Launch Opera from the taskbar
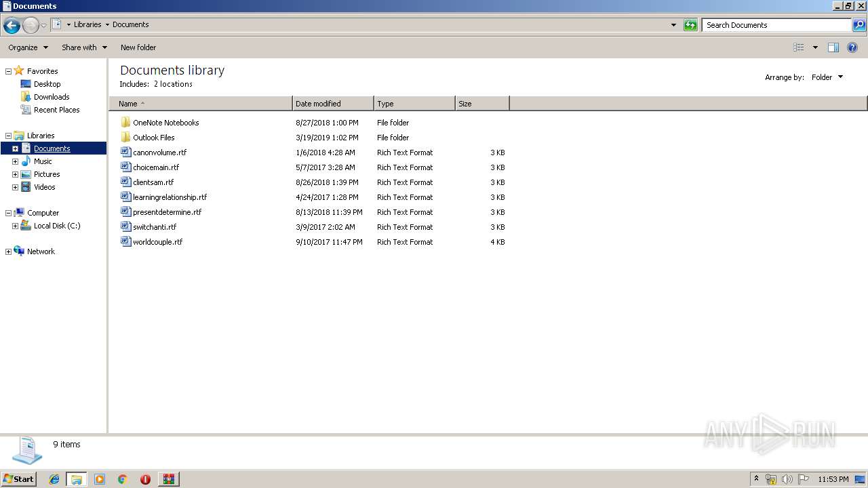 (145, 479)
